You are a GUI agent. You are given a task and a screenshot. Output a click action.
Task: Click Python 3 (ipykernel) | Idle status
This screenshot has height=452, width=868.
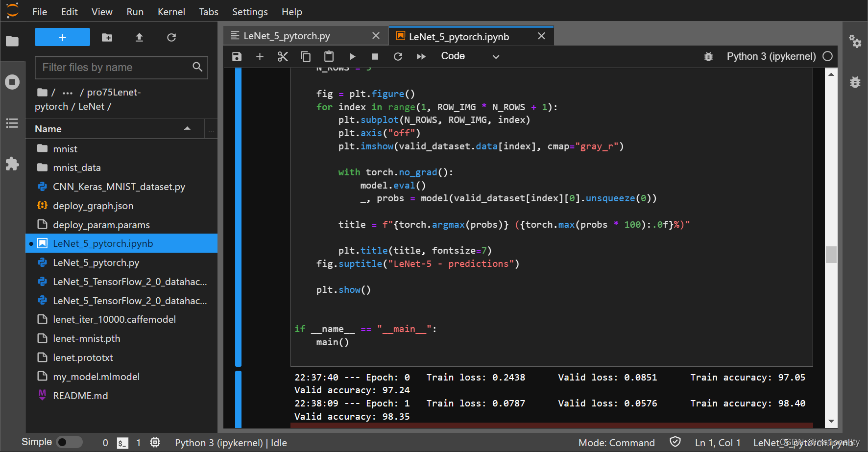tap(231, 443)
